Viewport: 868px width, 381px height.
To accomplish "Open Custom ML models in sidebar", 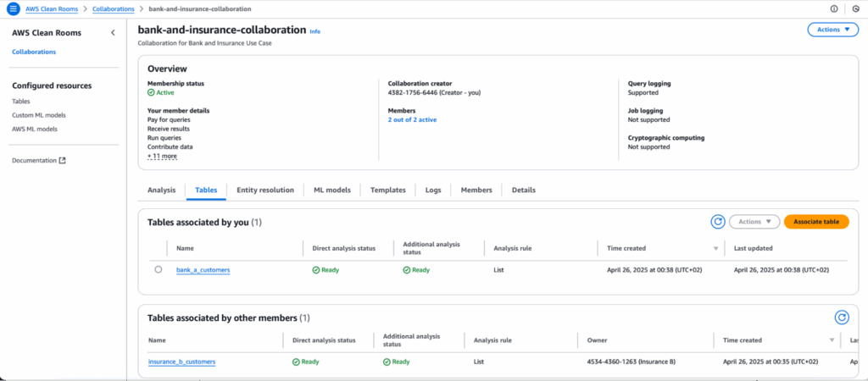I will click(39, 115).
